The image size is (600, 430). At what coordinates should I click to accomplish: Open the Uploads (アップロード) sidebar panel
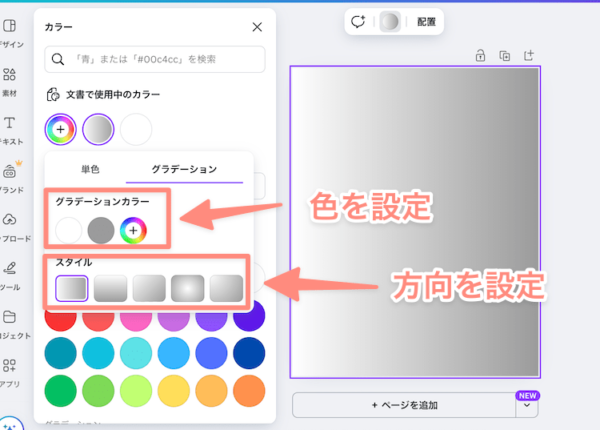(11, 228)
